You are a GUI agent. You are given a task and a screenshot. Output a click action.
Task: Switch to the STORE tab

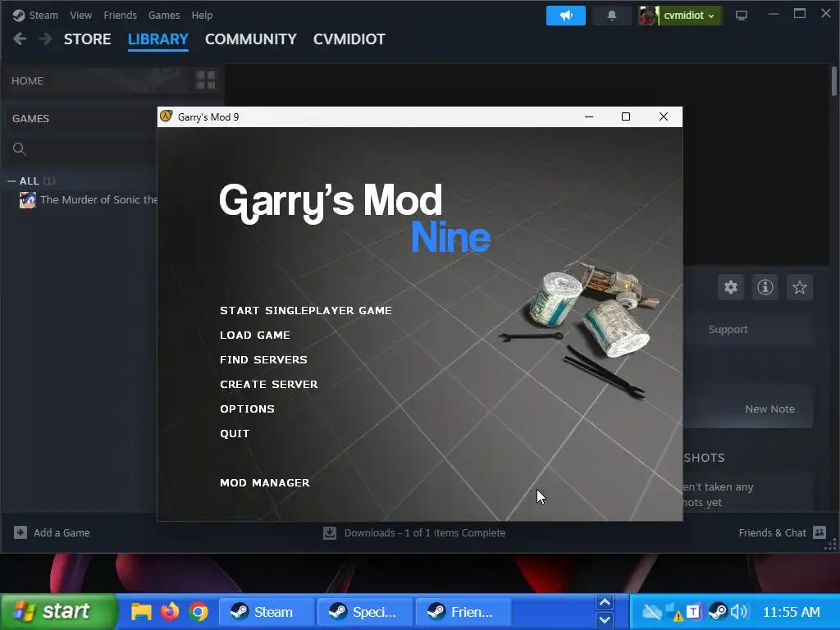tap(87, 39)
